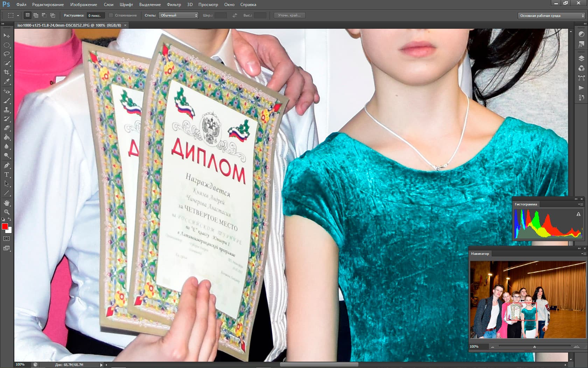Image resolution: width=588 pixels, height=368 pixels.
Task: Select the Move tool
Action: [x=7, y=36]
